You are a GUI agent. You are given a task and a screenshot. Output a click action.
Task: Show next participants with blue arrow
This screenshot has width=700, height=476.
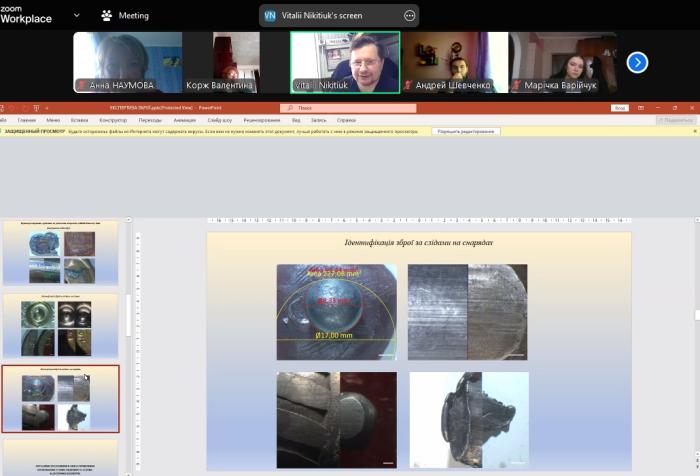(637, 62)
